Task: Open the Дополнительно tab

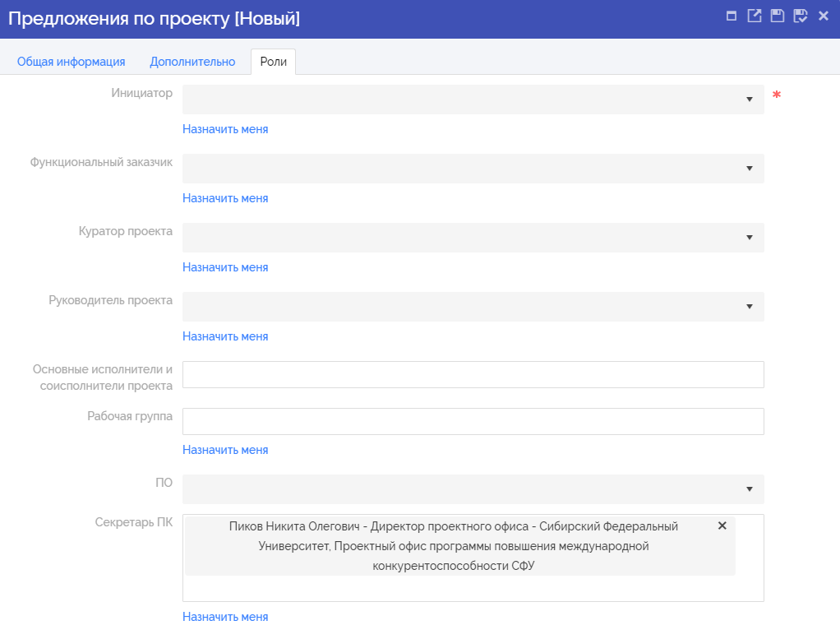Action: [192, 62]
